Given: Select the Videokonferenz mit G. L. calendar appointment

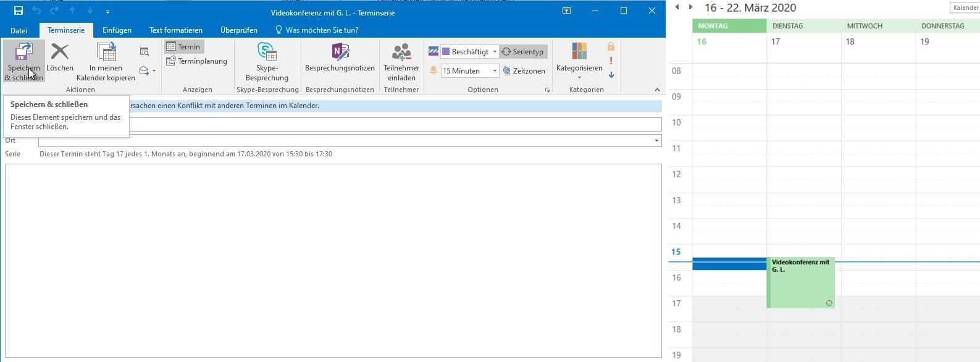Looking at the screenshot, I should pyautogui.click(x=801, y=282).
